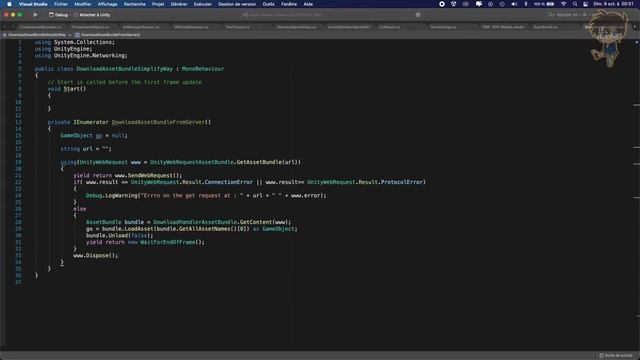Click the bundle.LoadAsset line

pos(191,229)
